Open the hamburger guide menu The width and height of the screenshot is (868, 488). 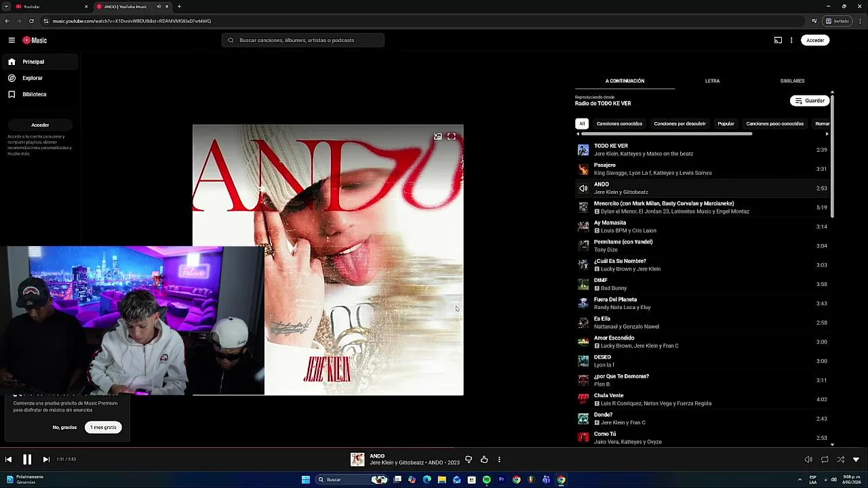12,40
